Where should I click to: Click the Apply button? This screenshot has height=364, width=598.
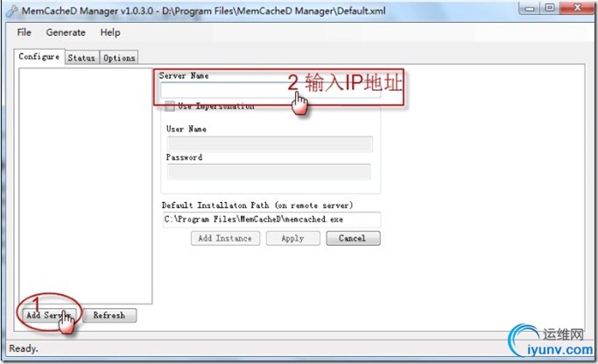(x=293, y=238)
